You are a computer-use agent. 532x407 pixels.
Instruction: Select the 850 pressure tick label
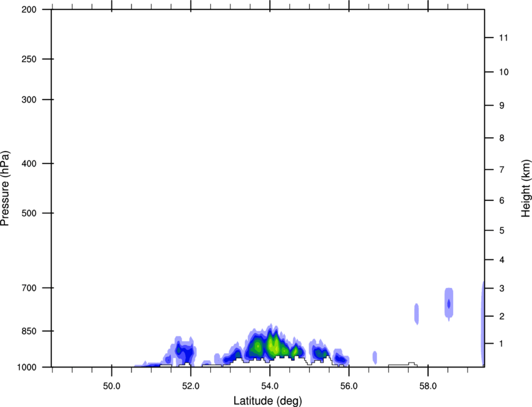tap(29, 331)
